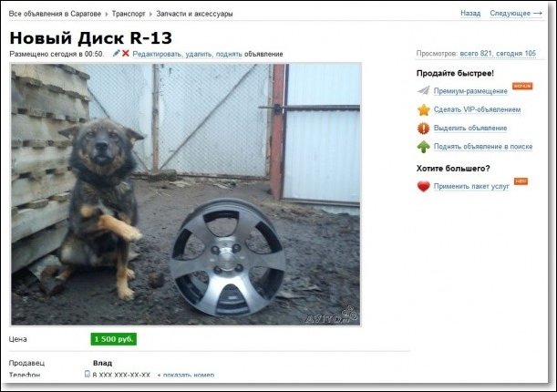Click the gold star VIP icon
This screenshot has height=392, width=557.
pyautogui.click(x=423, y=109)
